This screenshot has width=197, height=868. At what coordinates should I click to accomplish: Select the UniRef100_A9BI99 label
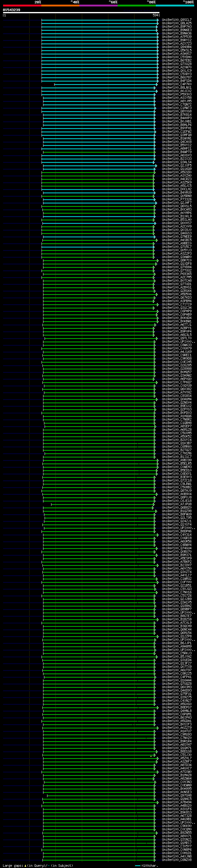click(177, 460)
